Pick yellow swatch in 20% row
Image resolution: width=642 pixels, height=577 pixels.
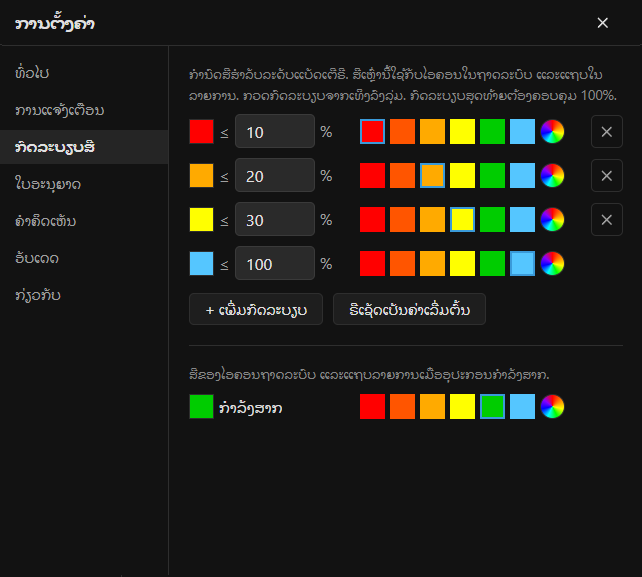(462, 175)
